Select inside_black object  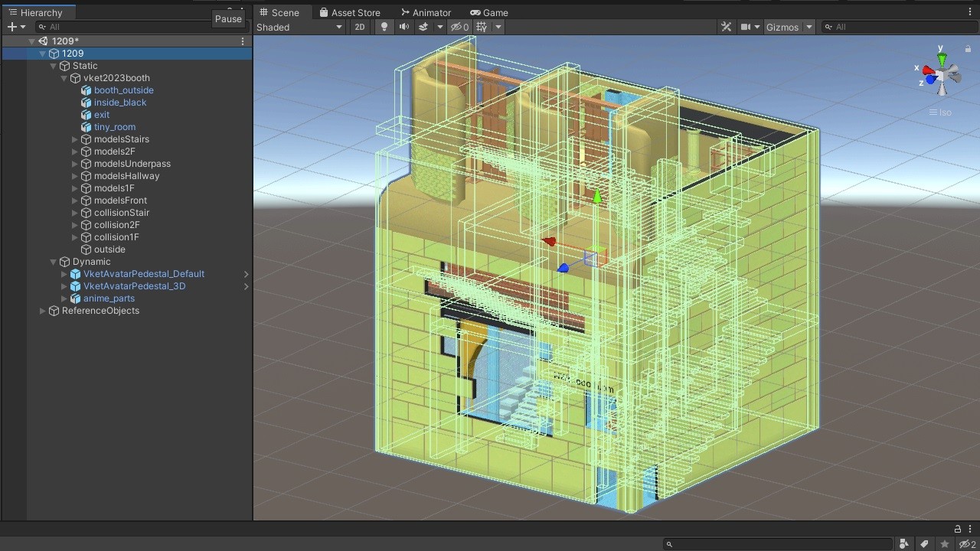click(x=119, y=103)
